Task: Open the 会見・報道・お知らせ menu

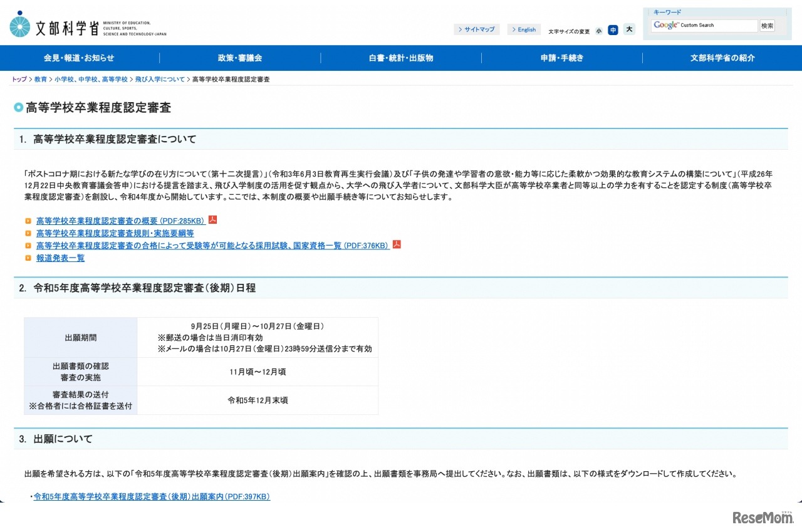Action: coord(79,58)
